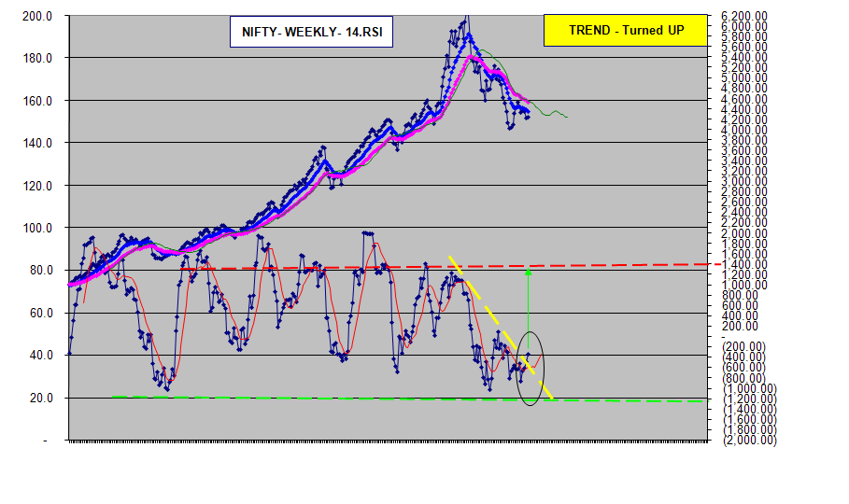Click the 3,800.00 right axis label
The width and height of the screenshot is (849, 504).
(x=744, y=140)
